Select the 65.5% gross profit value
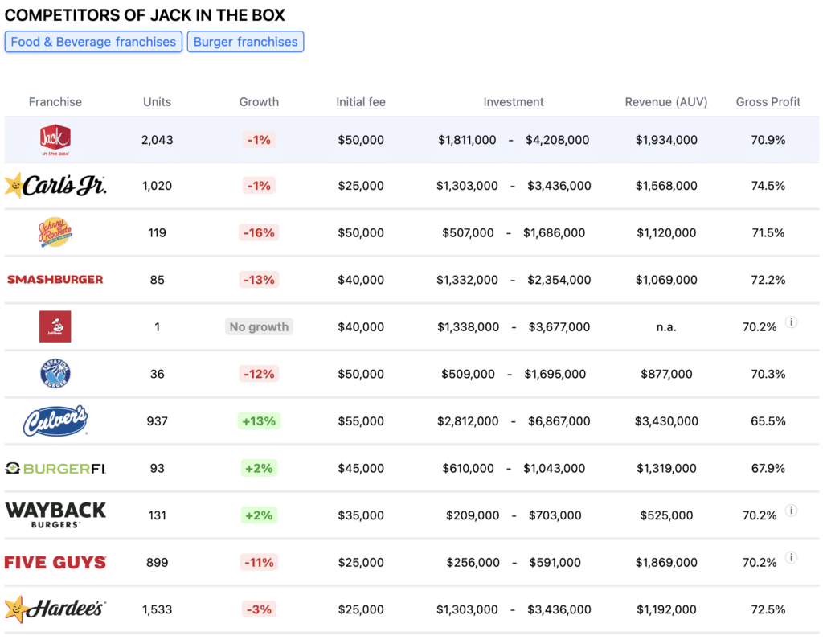This screenshot has height=644, width=823. (768, 421)
